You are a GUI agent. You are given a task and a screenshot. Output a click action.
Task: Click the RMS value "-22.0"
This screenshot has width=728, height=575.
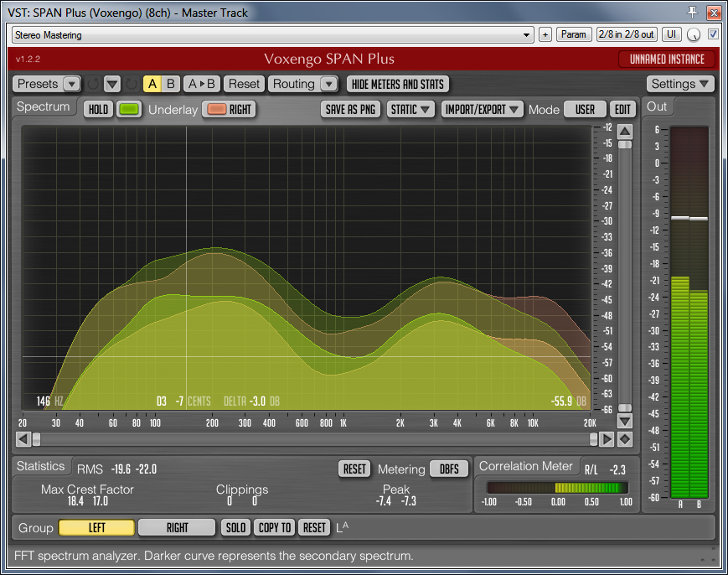[146, 469]
